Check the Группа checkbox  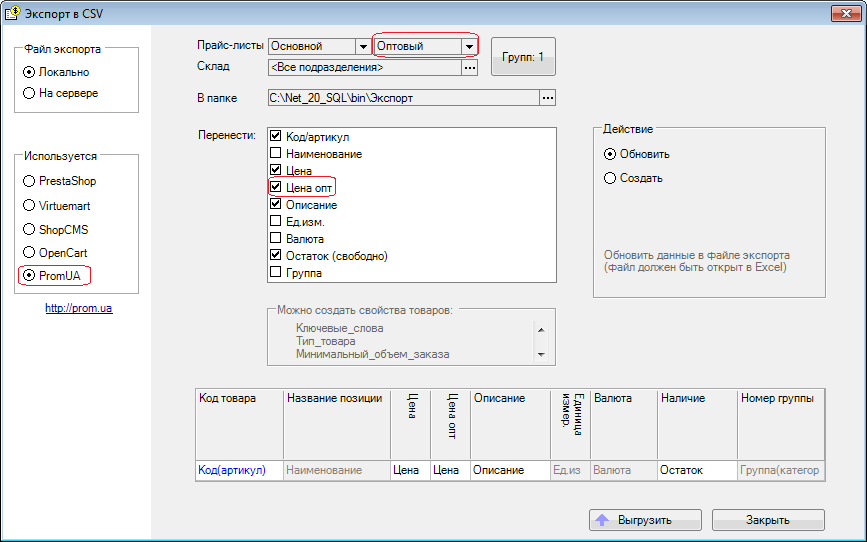276,272
